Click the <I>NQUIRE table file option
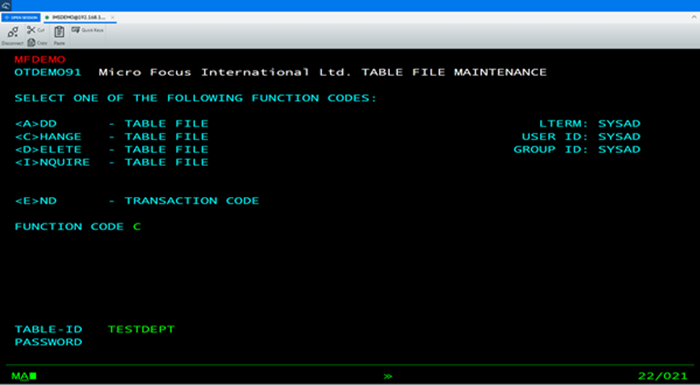Screen dimensions: 700x385 [x=112, y=163]
